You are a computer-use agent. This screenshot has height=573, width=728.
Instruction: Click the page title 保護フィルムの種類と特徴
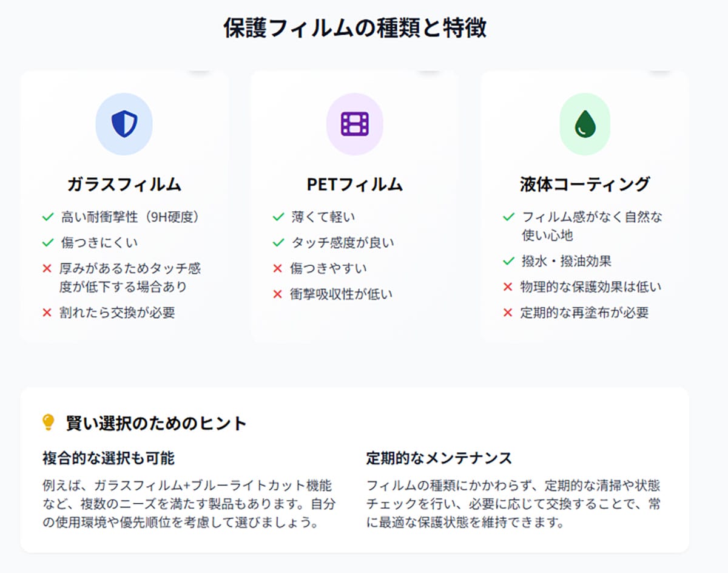pos(355,29)
